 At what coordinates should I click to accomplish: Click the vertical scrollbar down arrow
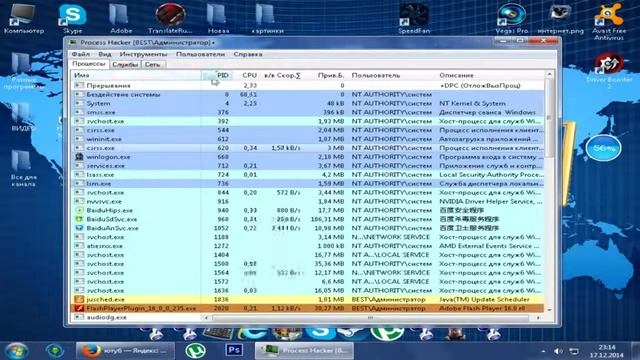point(549,309)
